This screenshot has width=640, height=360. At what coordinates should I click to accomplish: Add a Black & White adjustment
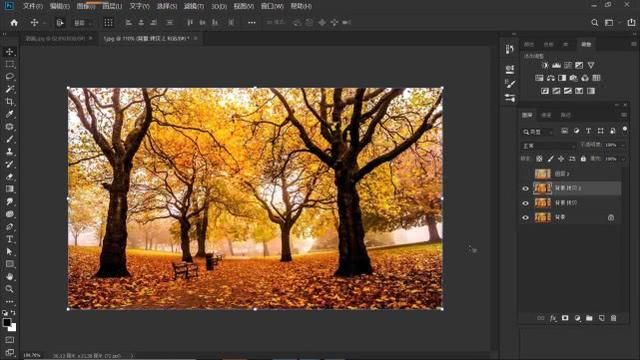[x=562, y=78]
